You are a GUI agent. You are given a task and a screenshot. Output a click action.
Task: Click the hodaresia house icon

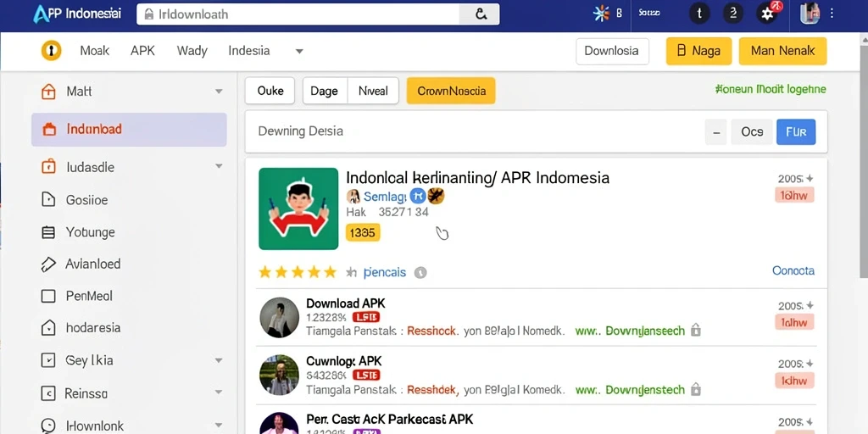coord(48,328)
